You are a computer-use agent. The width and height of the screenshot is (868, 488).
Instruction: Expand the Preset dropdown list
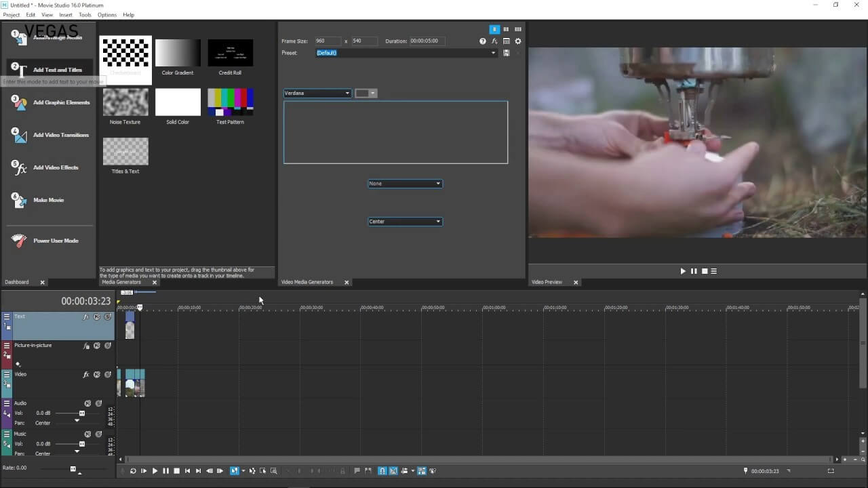493,53
